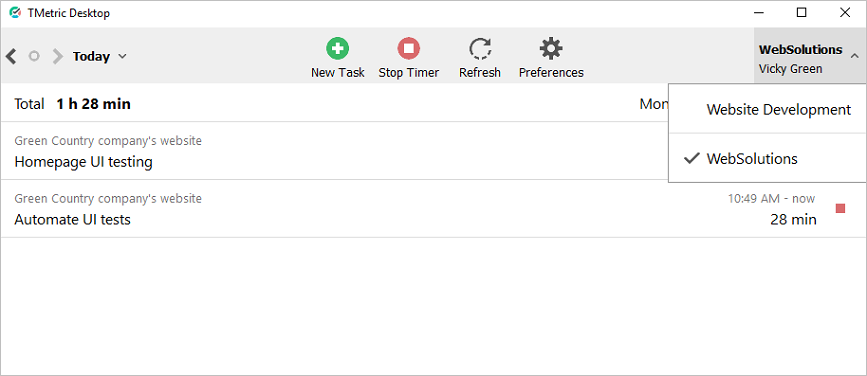Click the Green Country company's website label of the first task

[108, 141]
